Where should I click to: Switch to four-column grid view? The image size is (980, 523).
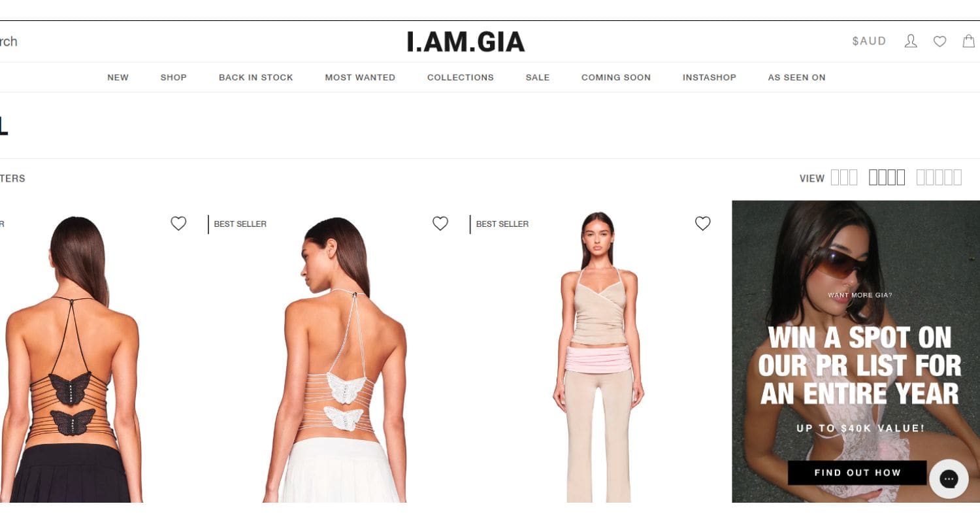coord(887,177)
